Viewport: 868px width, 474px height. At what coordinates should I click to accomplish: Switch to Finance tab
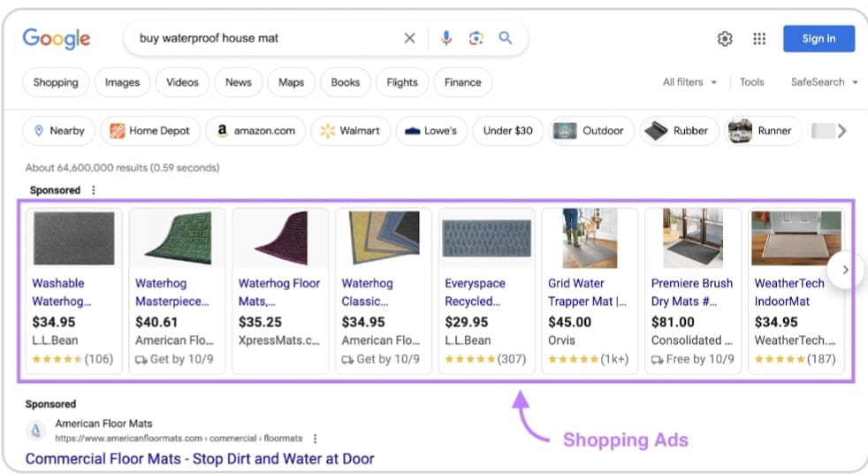point(463,82)
